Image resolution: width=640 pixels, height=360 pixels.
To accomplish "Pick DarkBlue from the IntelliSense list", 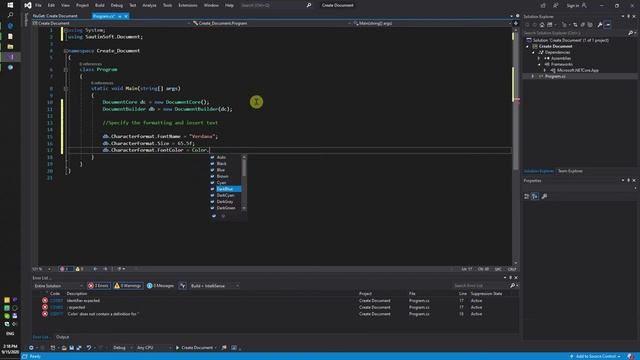I will point(226,189).
